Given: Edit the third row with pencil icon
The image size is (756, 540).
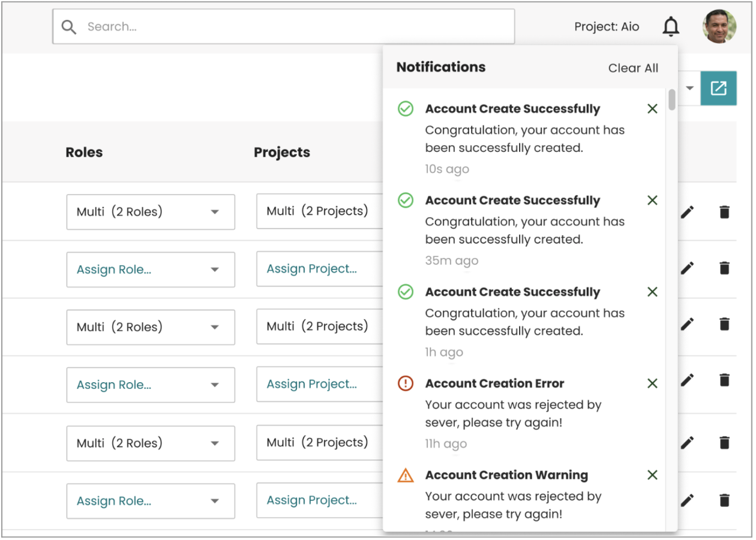Looking at the screenshot, I should coord(687,324).
